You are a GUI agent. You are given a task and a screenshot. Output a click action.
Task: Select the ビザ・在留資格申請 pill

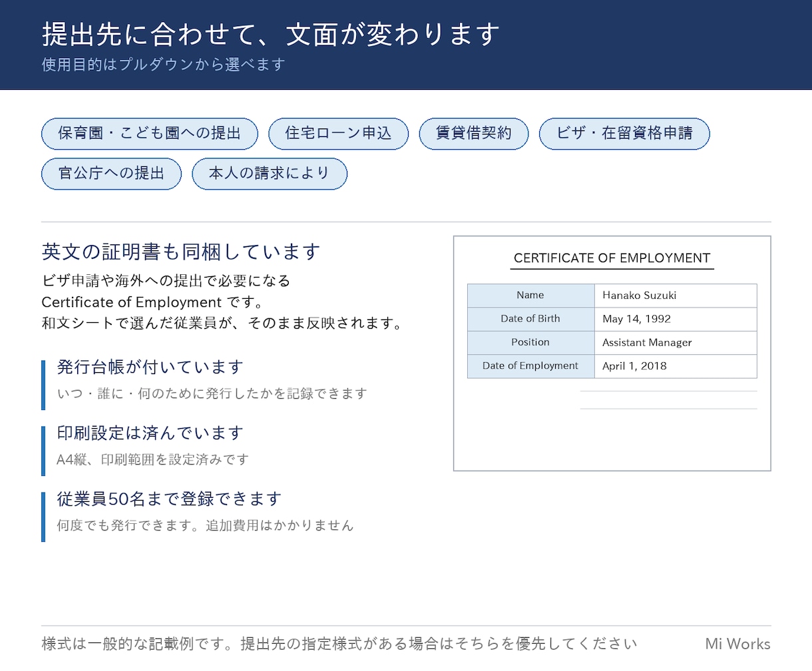coord(624,134)
